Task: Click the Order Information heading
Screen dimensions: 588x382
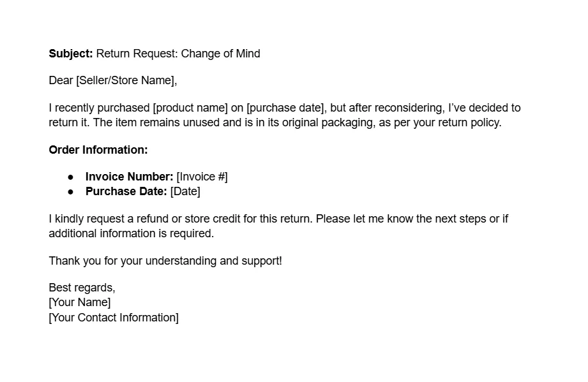Action: 98,150
